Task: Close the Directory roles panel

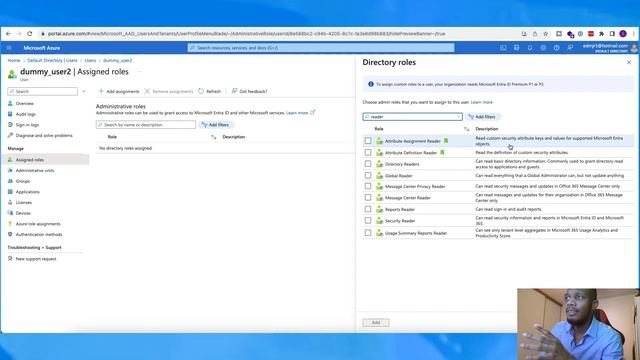Action: pos(629,62)
